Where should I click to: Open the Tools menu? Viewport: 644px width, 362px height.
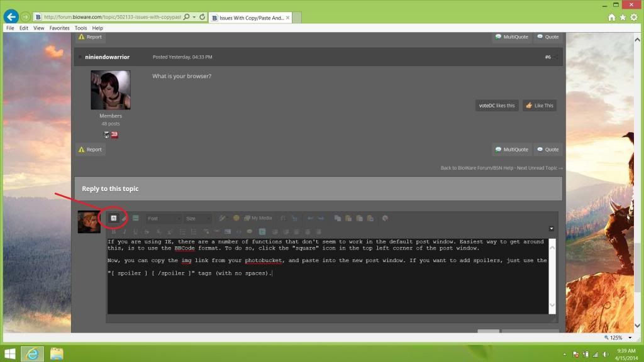80,28
